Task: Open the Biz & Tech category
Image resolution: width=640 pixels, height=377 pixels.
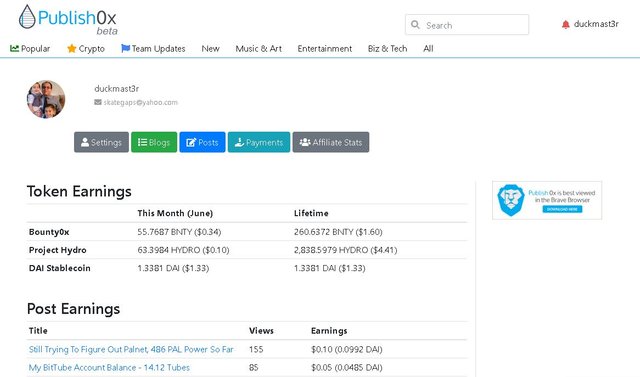Action: click(x=387, y=49)
